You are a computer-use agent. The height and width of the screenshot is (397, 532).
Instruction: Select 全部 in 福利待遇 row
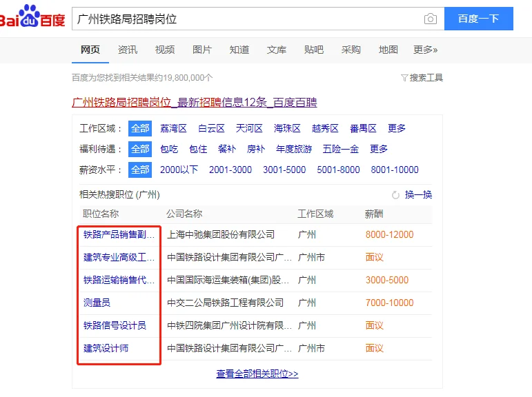coord(140,149)
